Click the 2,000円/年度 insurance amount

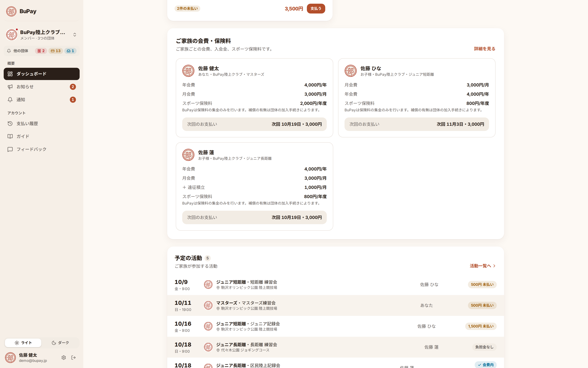click(313, 103)
